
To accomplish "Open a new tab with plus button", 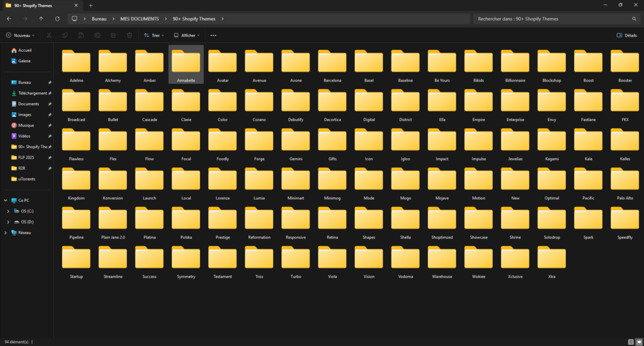I will pyautogui.click(x=91, y=6).
